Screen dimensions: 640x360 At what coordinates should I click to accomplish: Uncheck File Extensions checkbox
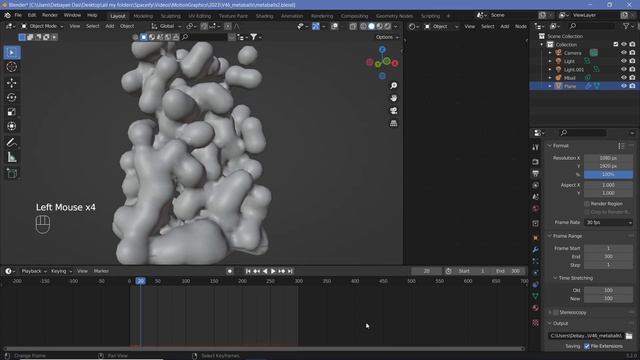click(587, 346)
